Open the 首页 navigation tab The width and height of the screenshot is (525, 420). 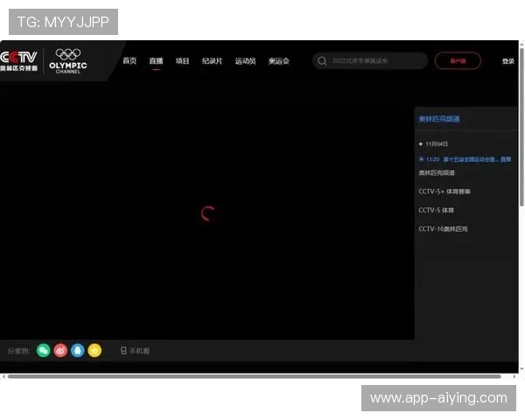129,61
